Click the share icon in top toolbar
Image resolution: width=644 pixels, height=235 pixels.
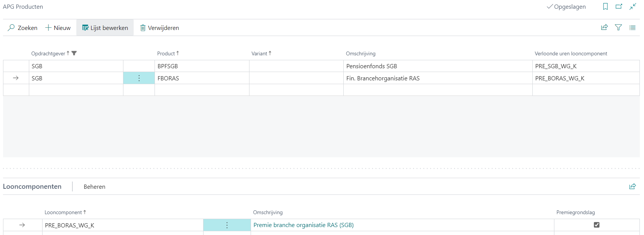(605, 27)
